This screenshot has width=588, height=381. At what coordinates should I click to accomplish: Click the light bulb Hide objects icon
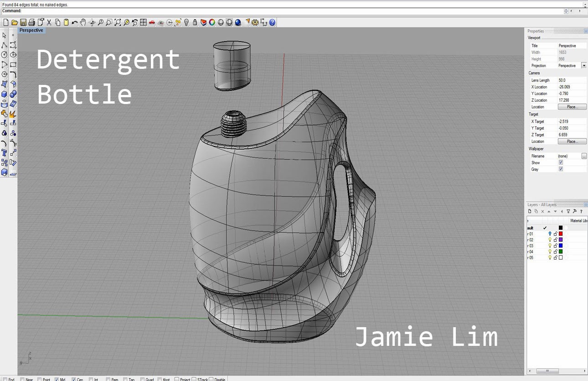pos(186,22)
